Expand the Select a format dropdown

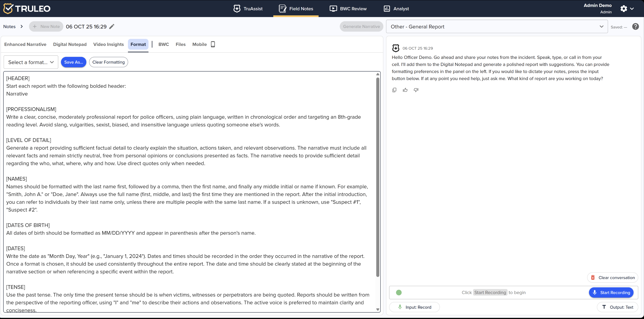pos(31,62)
